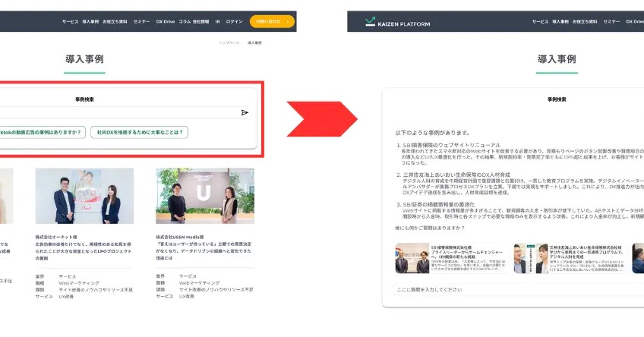Click result 2 三井住友海上あいおい生命保険のDX人材育成
The image size is (644, 337).
[456, 175]
